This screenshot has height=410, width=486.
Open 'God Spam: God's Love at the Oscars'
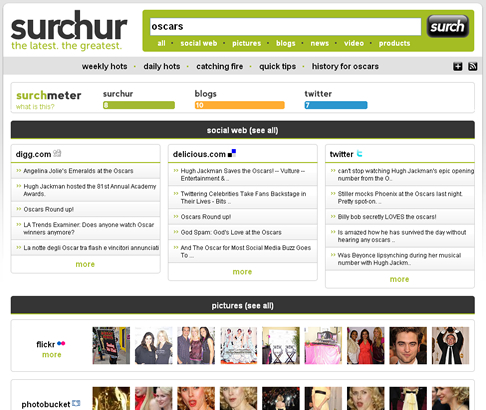[231, 232]
